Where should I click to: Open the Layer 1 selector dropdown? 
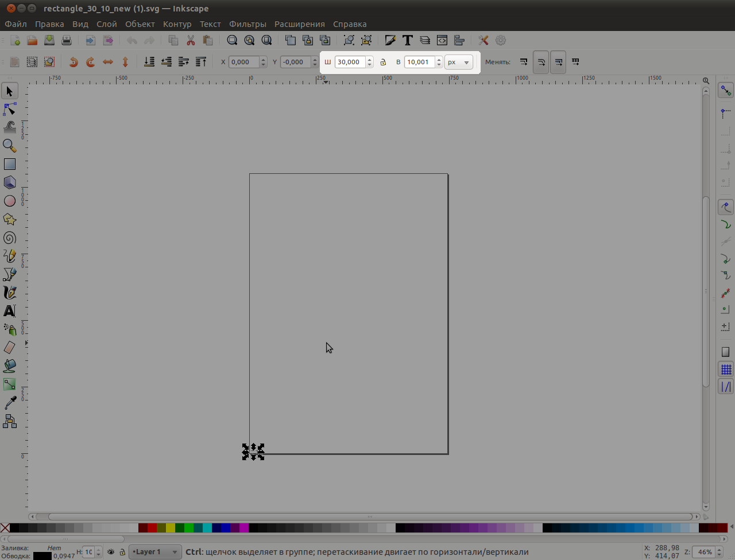tap(155, 552)
